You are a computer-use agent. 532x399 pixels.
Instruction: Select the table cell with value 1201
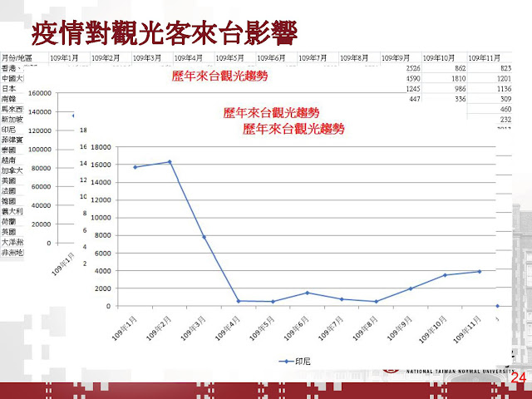pos(504,78)
